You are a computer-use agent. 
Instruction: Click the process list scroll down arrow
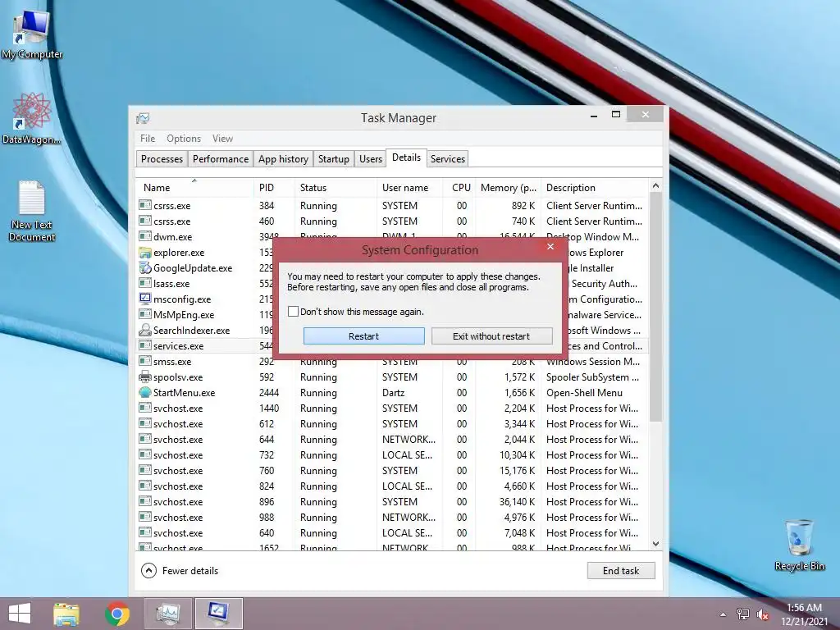(x=655, y=544)
